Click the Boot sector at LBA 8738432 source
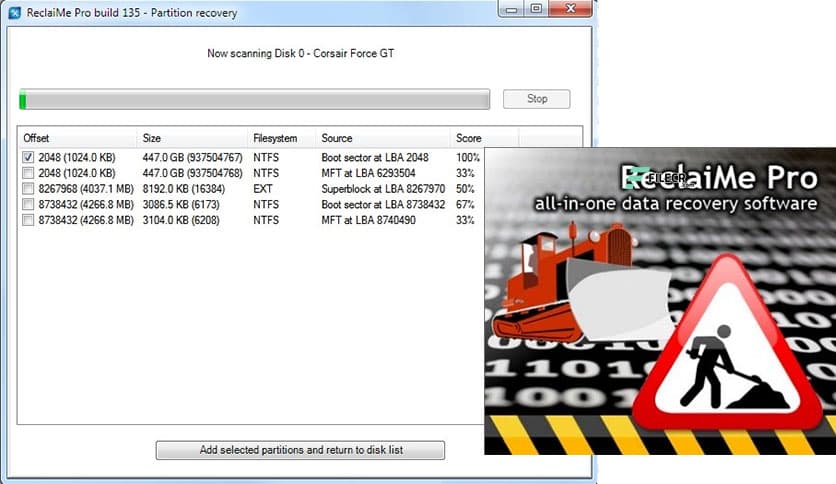The height and width of the screenshot is (484, 836). [383, 204]
